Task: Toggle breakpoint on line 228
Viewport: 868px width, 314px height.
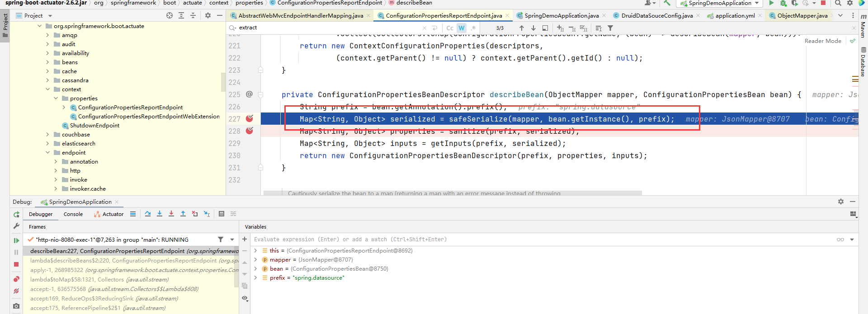Action: [250, 131]
